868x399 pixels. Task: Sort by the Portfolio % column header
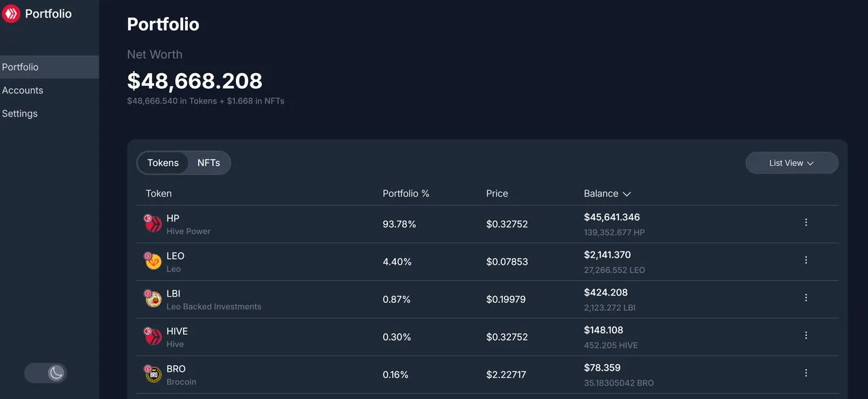pos(406,194)
